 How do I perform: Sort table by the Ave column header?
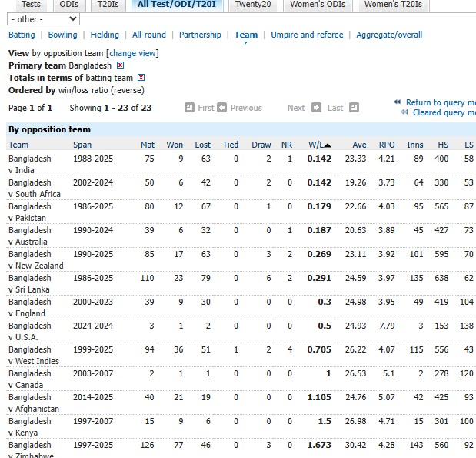(358, 145)
